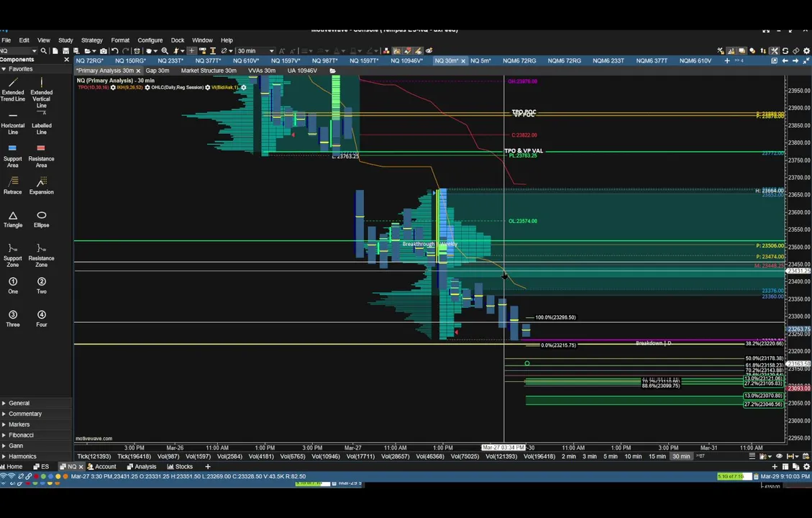The image size is (812, 518).
Task: Open the Stocks page tab
Action: tap(180, 466)
